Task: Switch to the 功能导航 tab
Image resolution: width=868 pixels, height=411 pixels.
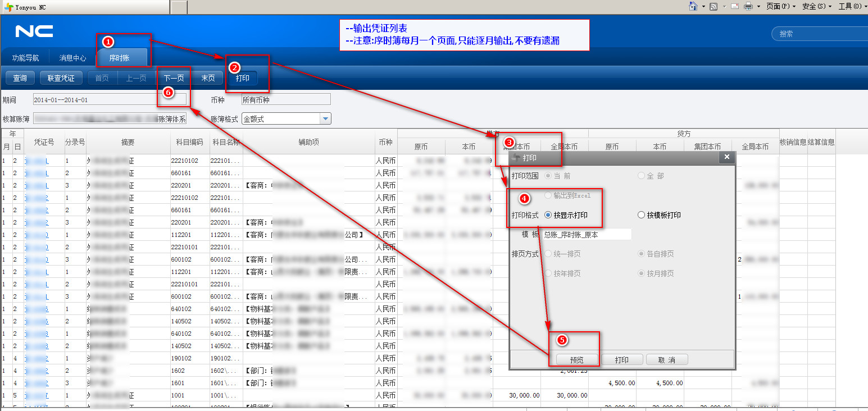Action: [26, 58]
